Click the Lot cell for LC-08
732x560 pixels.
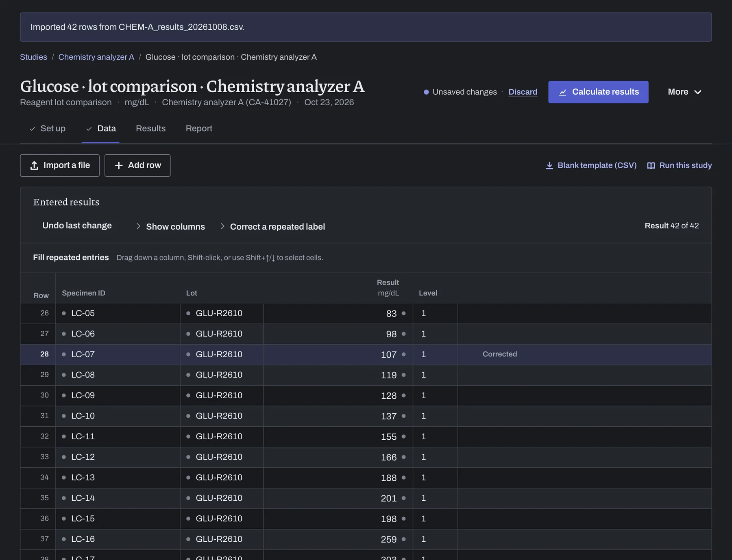222,375
